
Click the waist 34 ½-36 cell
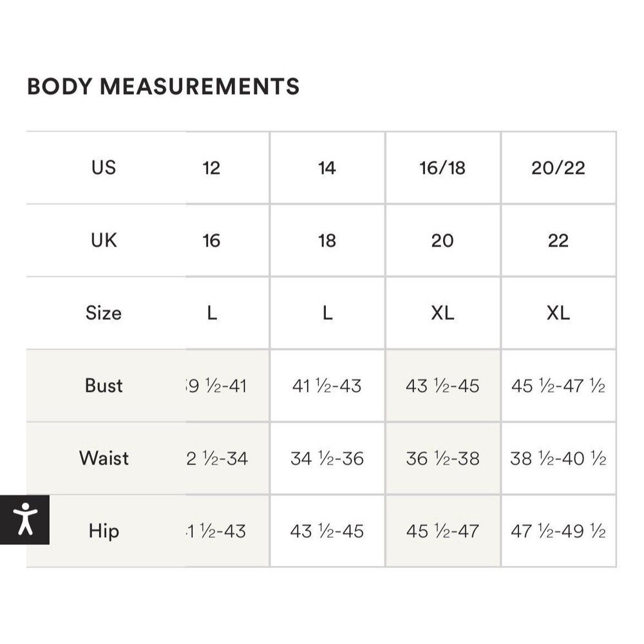(327, 459)
